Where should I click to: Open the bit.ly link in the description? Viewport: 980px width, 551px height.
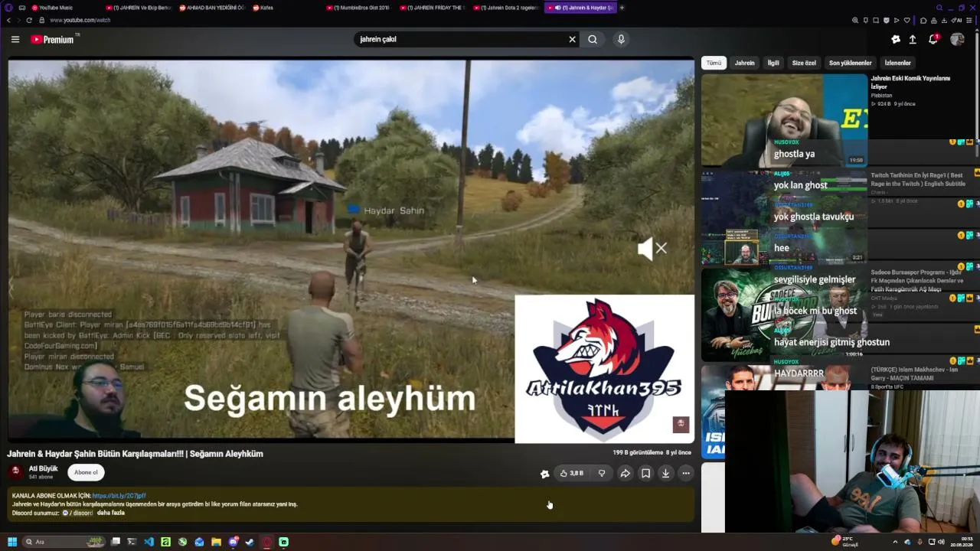(119, 496)
